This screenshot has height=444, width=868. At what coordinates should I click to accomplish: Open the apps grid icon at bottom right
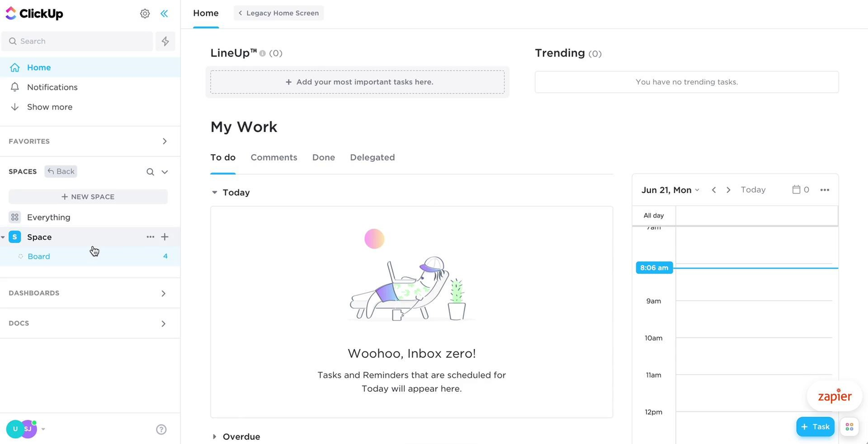(x=849, y=426)
